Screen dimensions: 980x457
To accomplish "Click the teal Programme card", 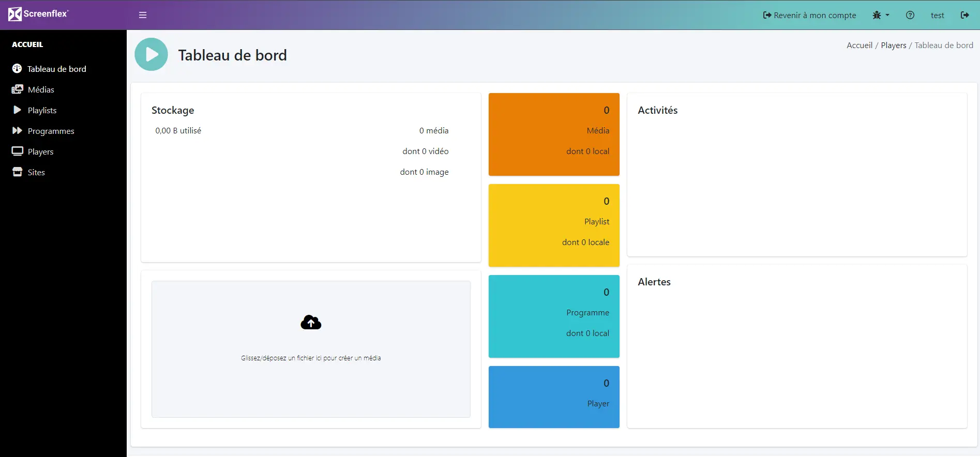I will 554,316.
